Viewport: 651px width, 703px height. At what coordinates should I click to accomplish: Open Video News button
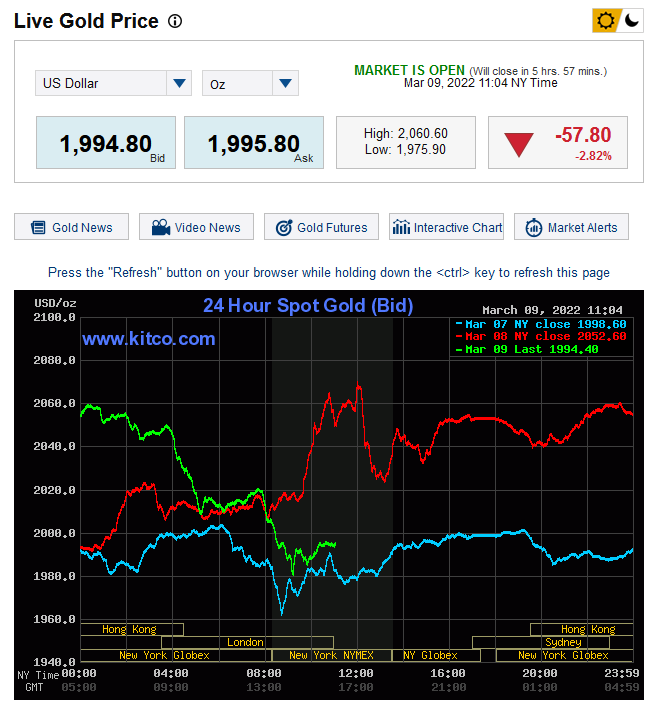196,227
